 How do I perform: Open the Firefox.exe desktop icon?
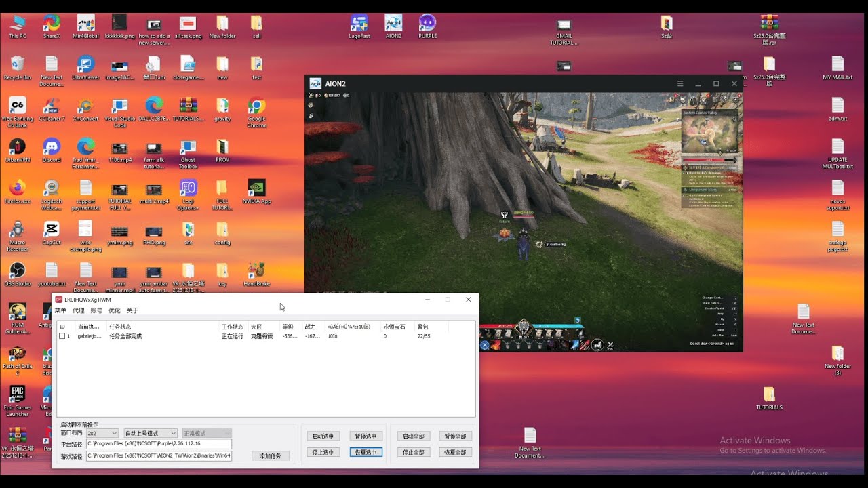pyautogui.click(x=18, y=192)
